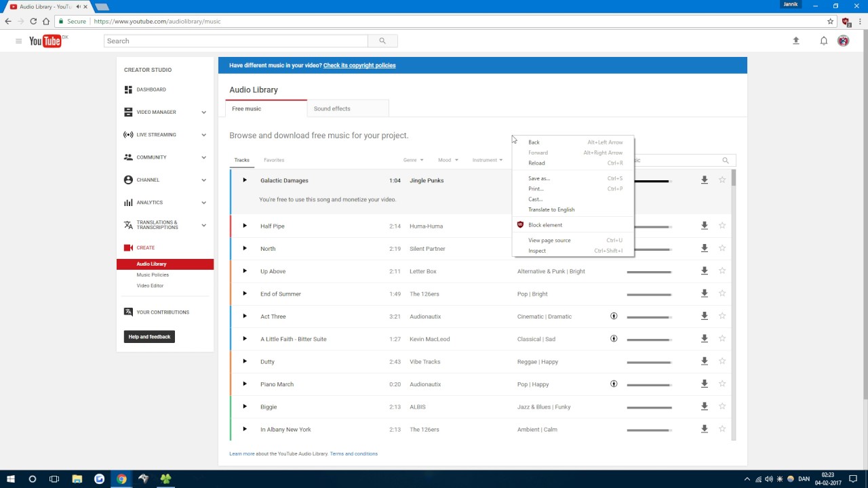The width and height of the screenshot is (868, 488).
Task: Download the Piano March track
Action: [705, 384]
